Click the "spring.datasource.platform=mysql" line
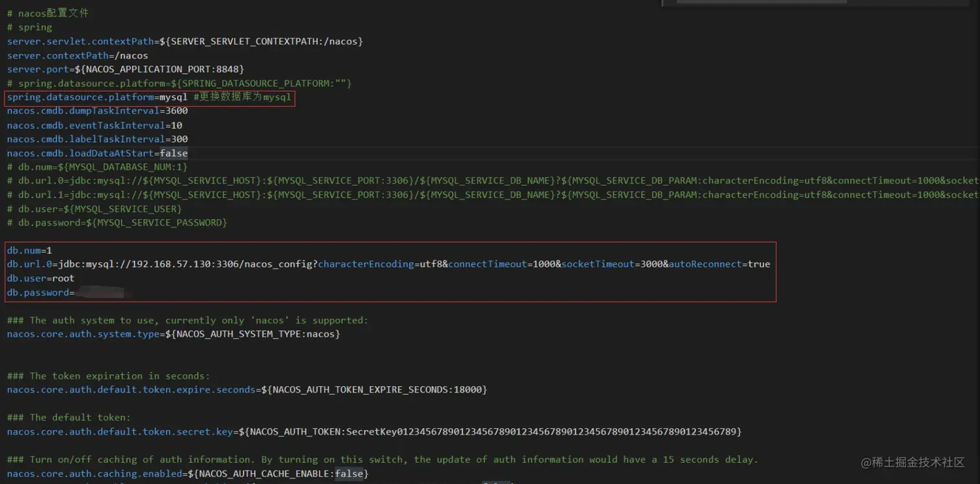This screenshot has height=484, width=980. click(x=149, y=98)
